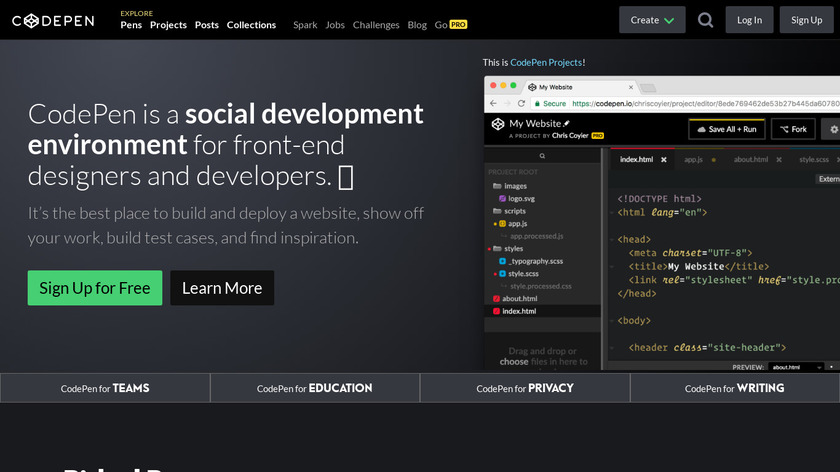Select CodePen for WRITING tab
The height and width of the screenshot is (472, 840).
coord(734,388)
